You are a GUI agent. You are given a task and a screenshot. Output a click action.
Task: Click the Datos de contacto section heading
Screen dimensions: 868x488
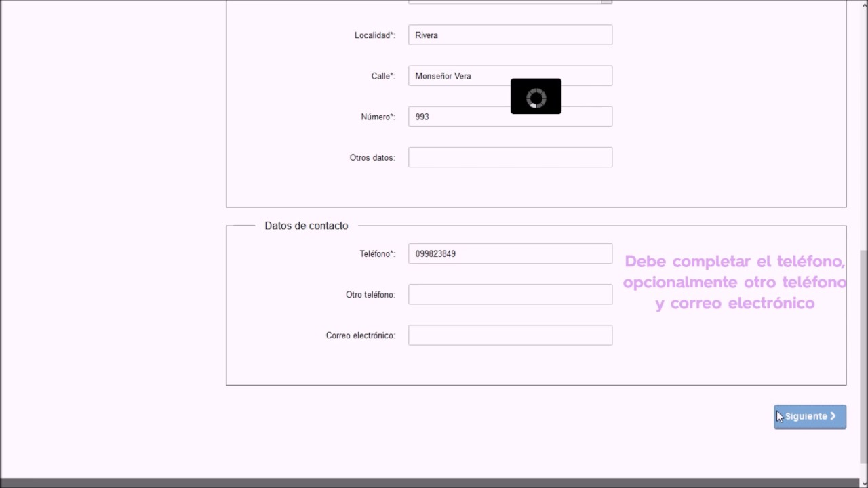307,226
